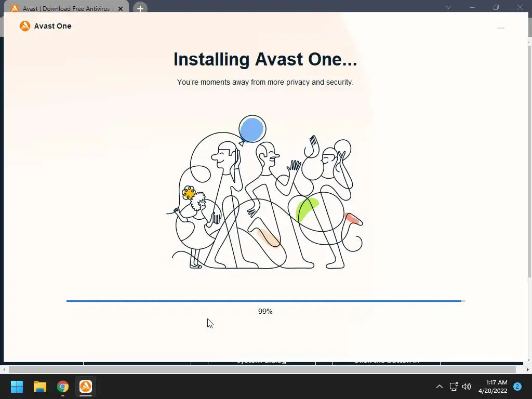Click the Installing Avast One heading
Viewport: 532px width, 399px height.
tap(265, 59)
